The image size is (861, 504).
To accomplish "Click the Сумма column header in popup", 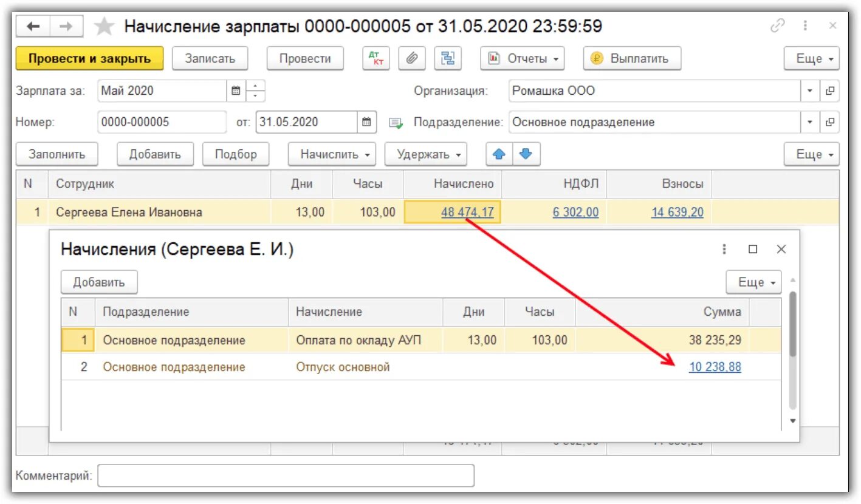I will coord(662,312).
